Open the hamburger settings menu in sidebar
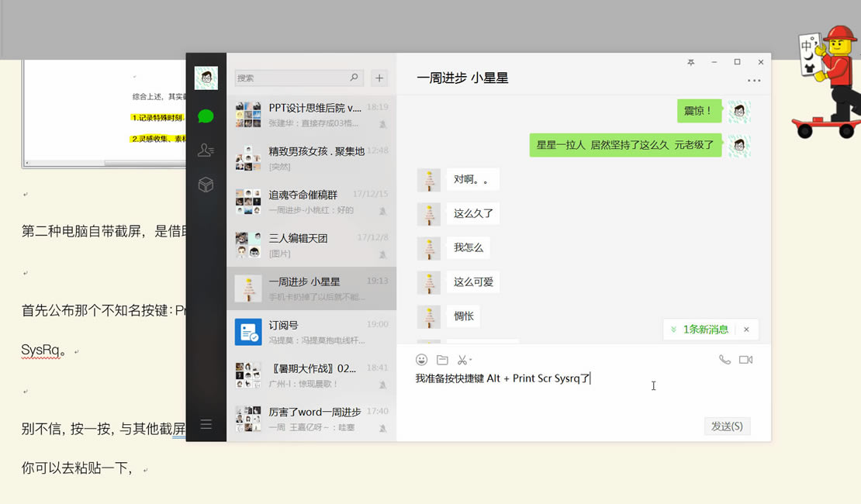 [x=206, y=424]
